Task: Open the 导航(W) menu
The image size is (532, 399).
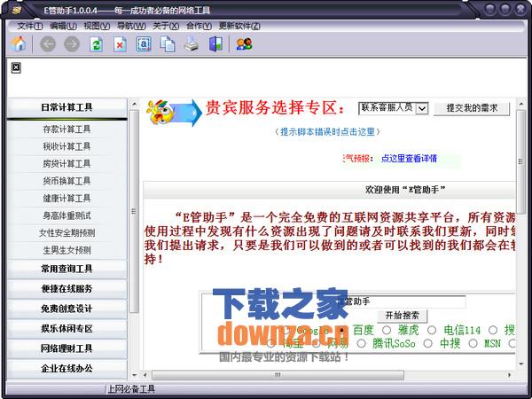Action: click(131, 26)
